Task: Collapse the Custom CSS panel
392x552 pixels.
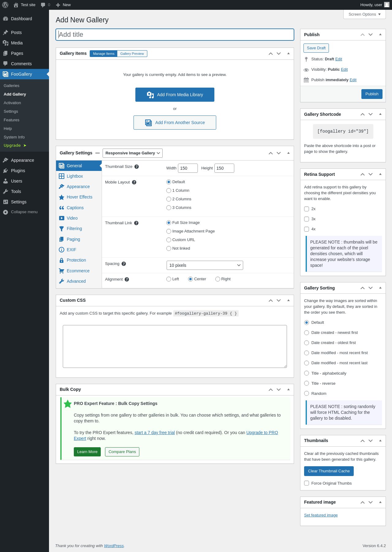Action: click(288, 301)
